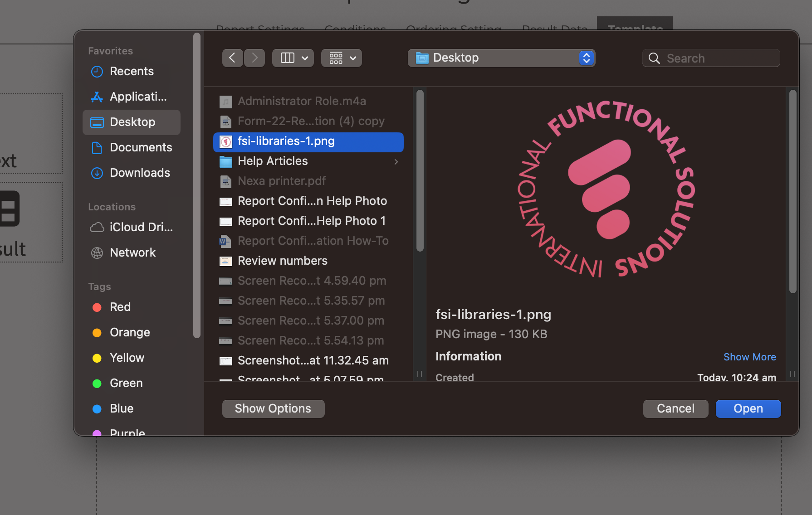Click the Cancel button
The width and height of the screenshot is (812, 515).
[675, 409]
